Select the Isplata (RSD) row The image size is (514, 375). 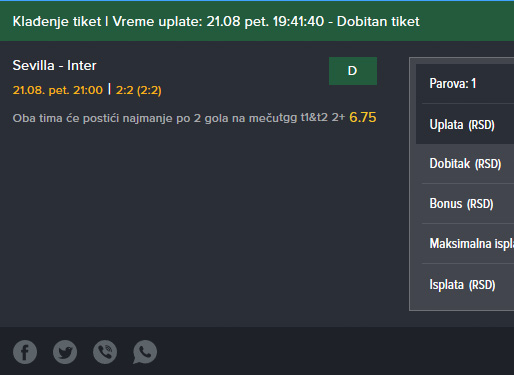tap(465, 285)
